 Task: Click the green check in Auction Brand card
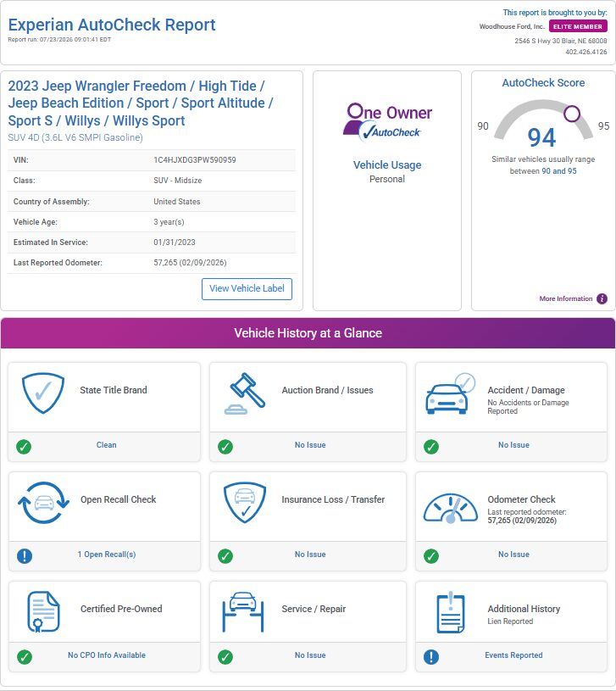(x=225, y=447)
